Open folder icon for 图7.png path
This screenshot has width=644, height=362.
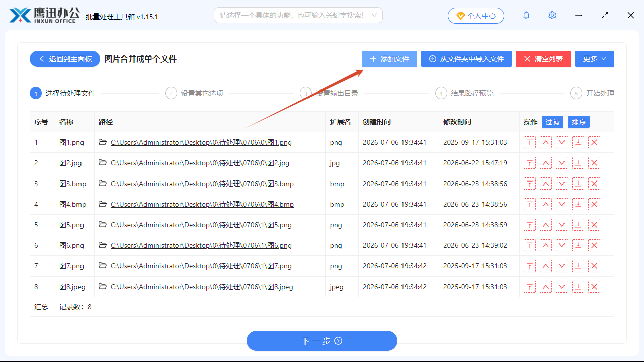point(103,266)
